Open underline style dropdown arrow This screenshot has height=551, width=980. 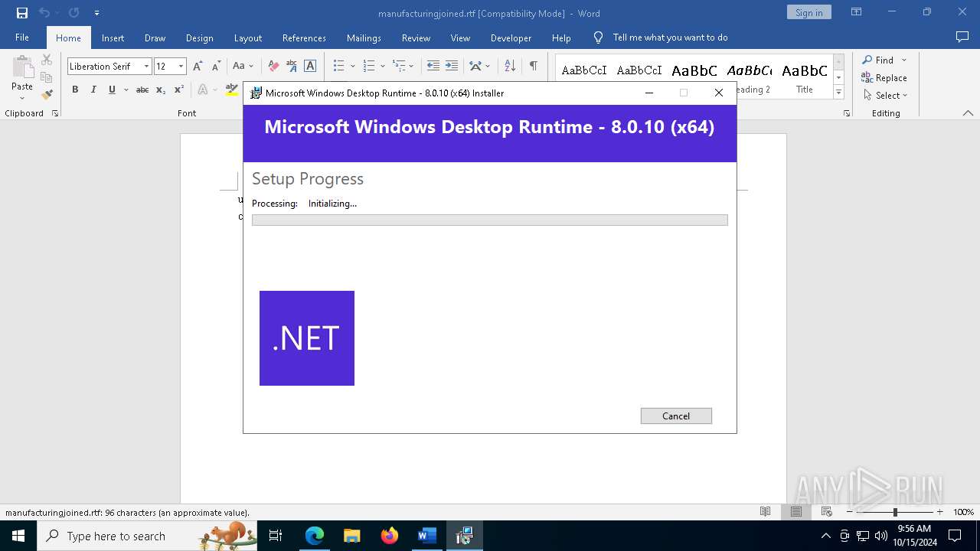click(x=125, y=90)
